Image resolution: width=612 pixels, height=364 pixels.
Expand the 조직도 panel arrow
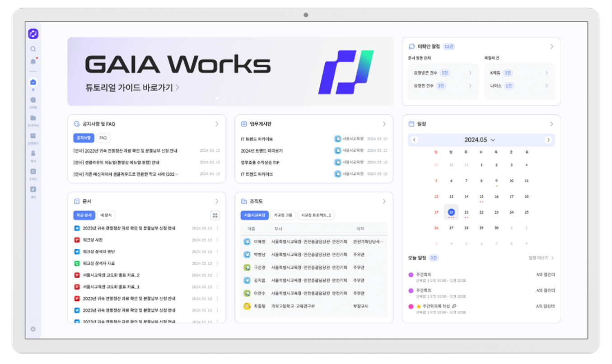[x=384, y=201]
